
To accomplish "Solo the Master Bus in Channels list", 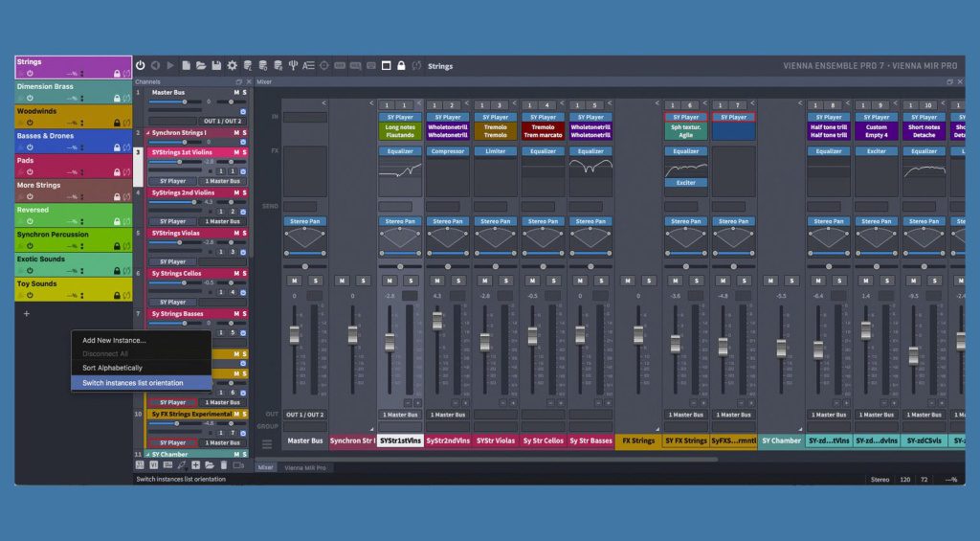I will pyautogui.click(x=244, y=92).
